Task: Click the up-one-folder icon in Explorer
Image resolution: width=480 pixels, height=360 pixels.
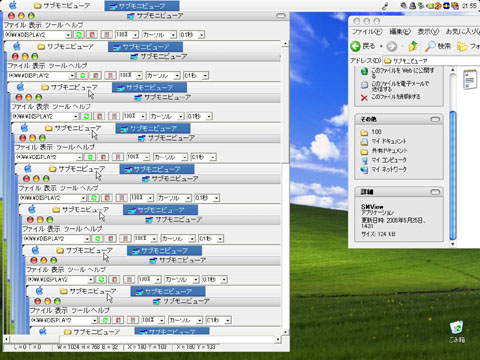Action: (413, 46)
